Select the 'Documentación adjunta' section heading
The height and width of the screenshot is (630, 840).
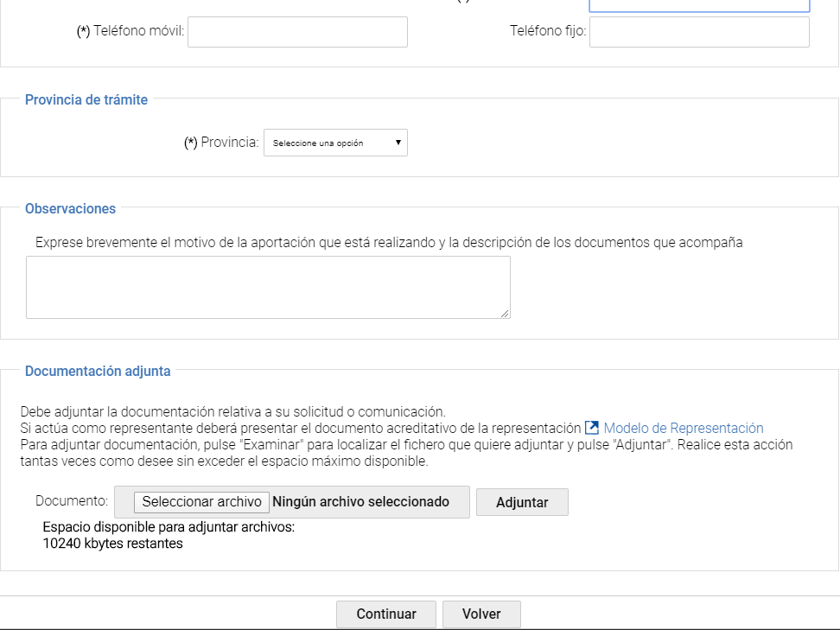(98, 371)
